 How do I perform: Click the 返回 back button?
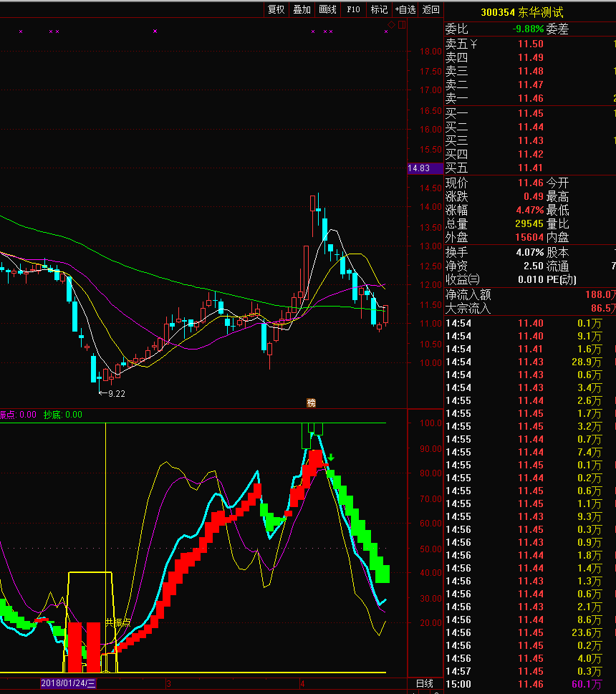click(x=430, y=9)
